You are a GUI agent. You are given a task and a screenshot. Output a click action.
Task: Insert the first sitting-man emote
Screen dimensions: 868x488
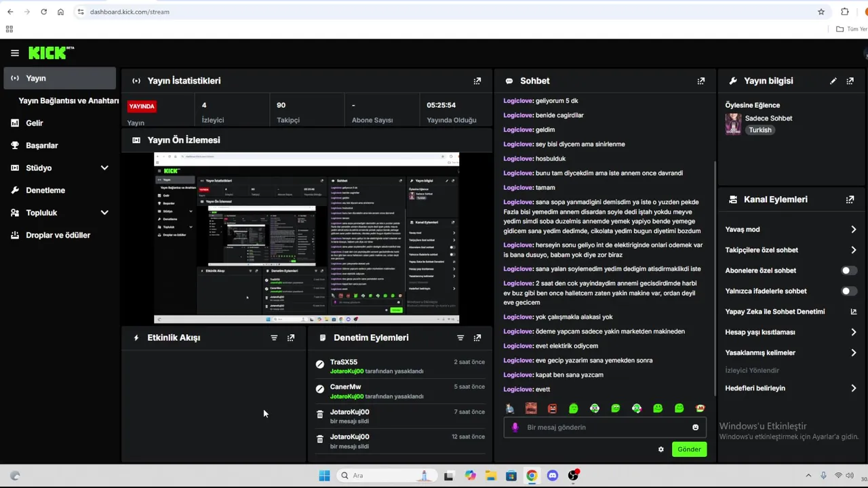(510, 408)
